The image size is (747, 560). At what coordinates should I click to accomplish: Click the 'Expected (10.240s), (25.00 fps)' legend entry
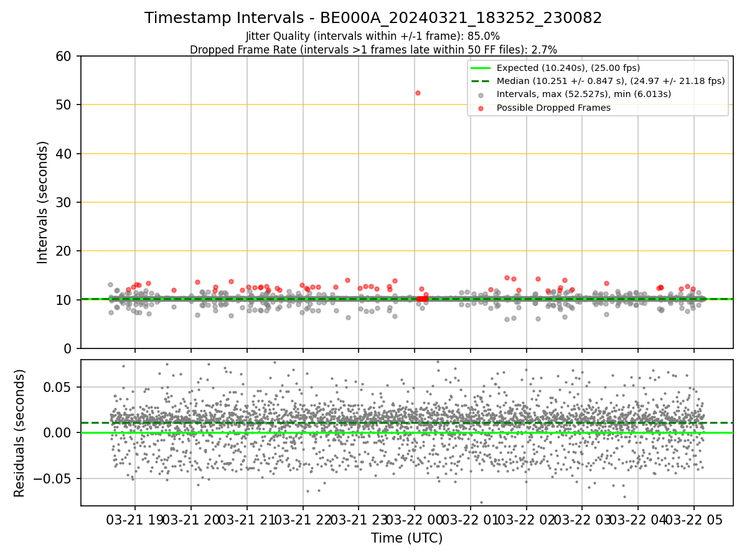click(x=568, y=68)
